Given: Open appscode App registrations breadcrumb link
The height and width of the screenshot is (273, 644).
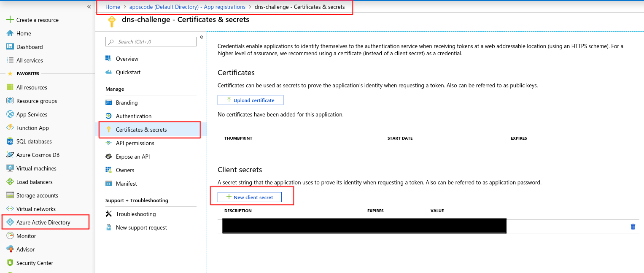Looking at the screenshot, I should pos(187,7).
